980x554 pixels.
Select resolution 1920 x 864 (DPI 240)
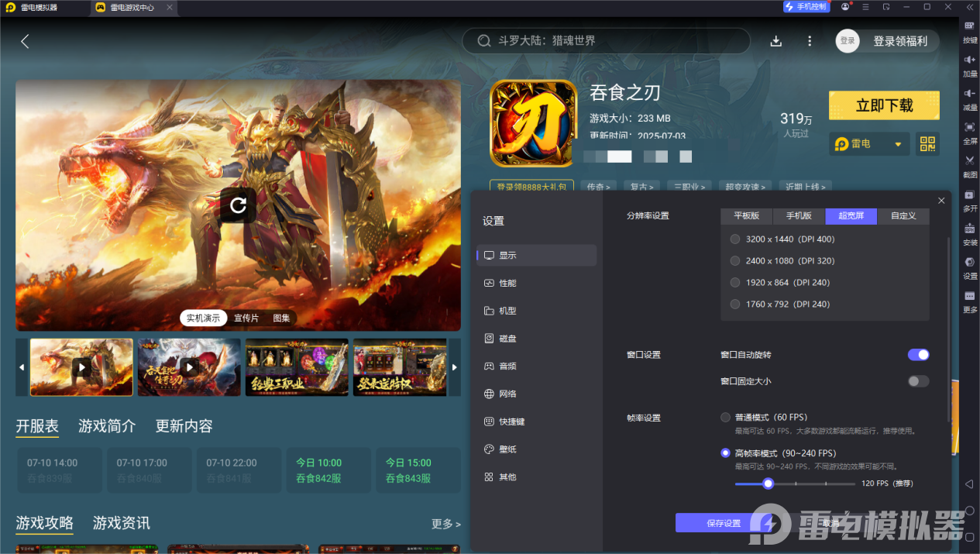pyautogui.click(x=779, y=283)
